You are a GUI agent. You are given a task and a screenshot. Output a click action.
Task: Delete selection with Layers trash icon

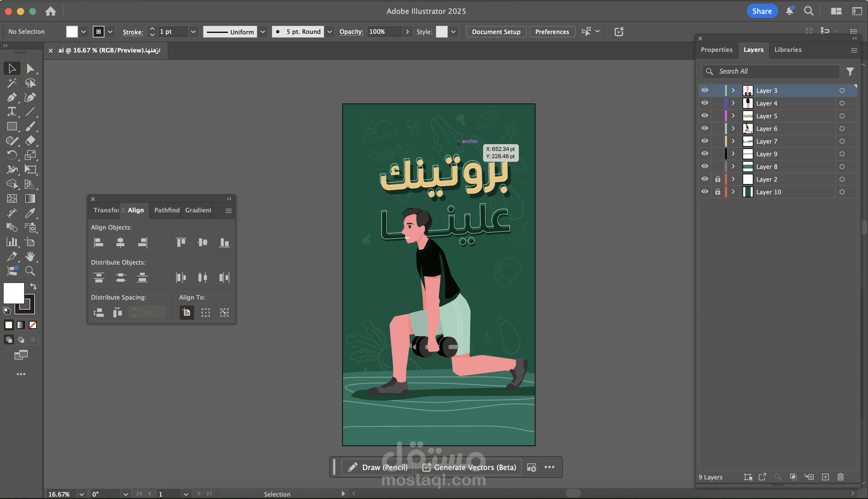840,477
